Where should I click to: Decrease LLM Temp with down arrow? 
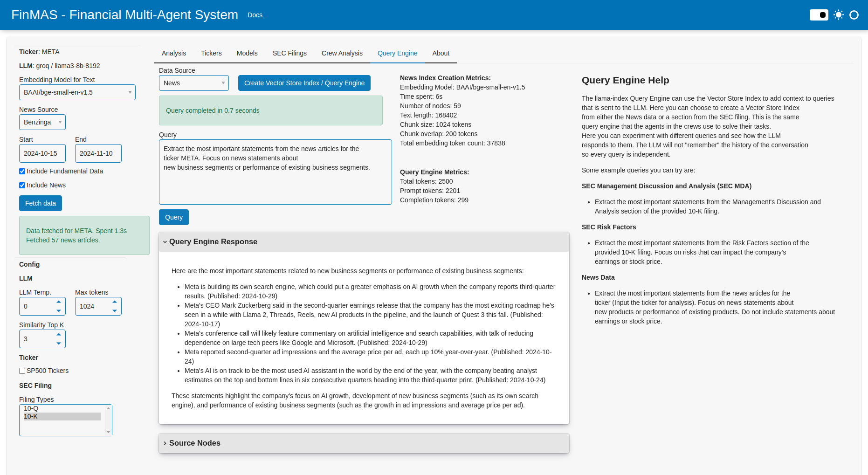click(59, 310)
